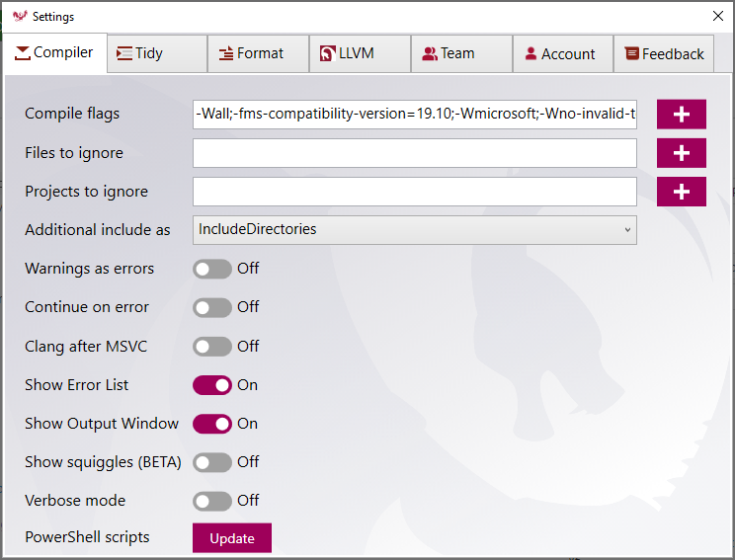Click the plus button beside Compile flags
735x560 pixels.
(682, 115)
